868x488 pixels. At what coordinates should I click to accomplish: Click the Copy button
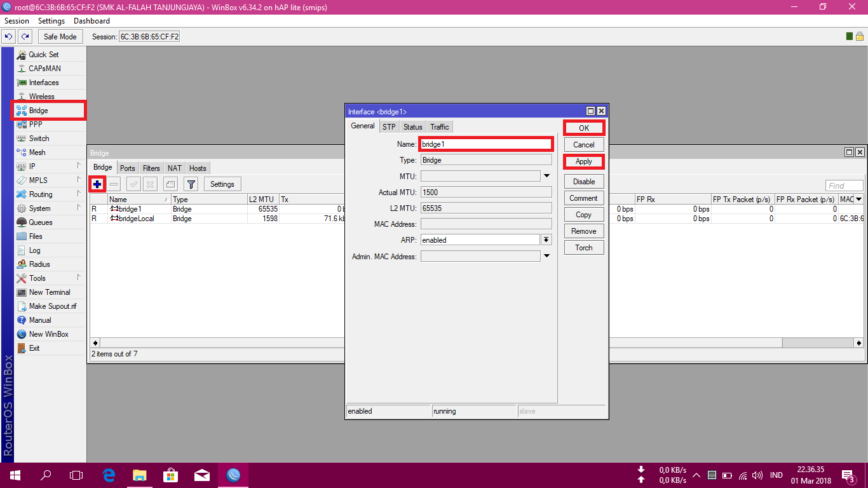(584, 215)
